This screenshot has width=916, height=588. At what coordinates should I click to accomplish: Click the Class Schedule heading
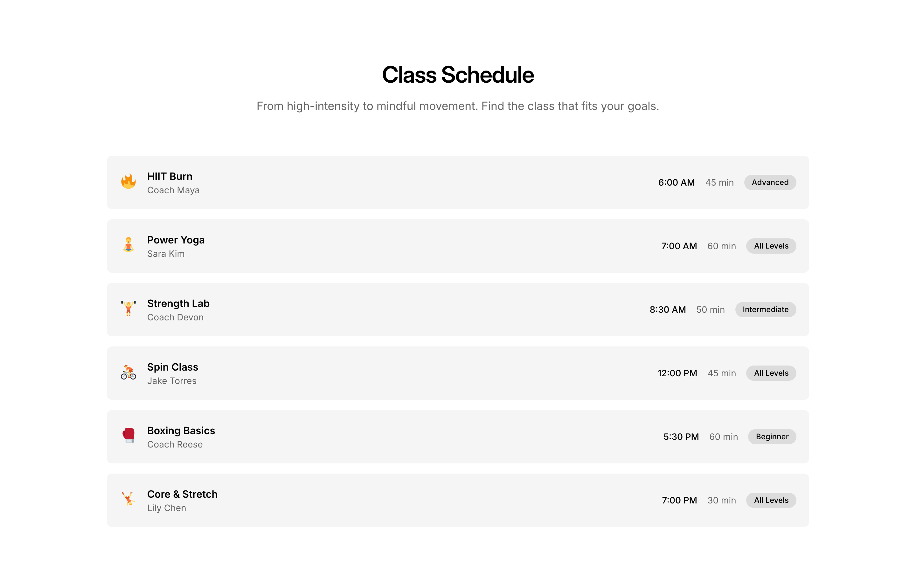[458, 75]
